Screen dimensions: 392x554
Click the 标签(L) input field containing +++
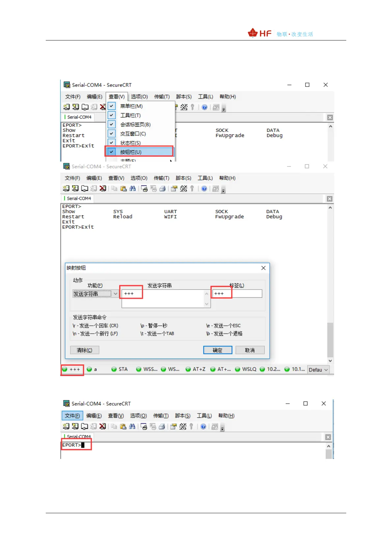[x=237, y=293]
